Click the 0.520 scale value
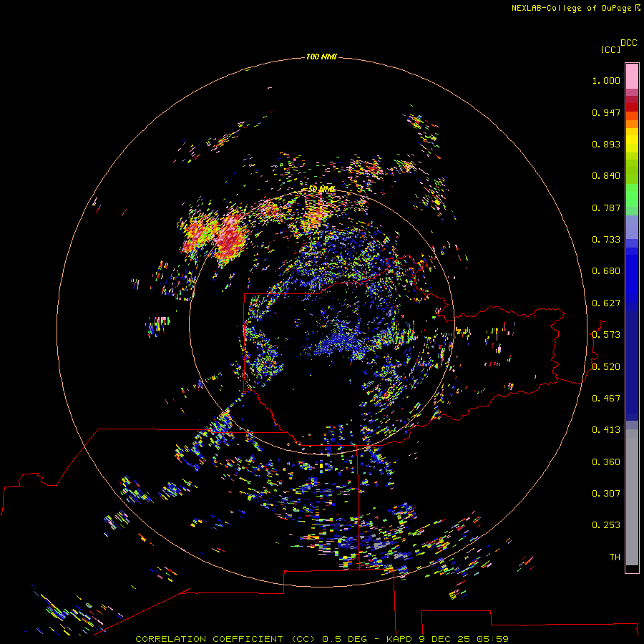 pyautogui.click(x=606, y=367)
